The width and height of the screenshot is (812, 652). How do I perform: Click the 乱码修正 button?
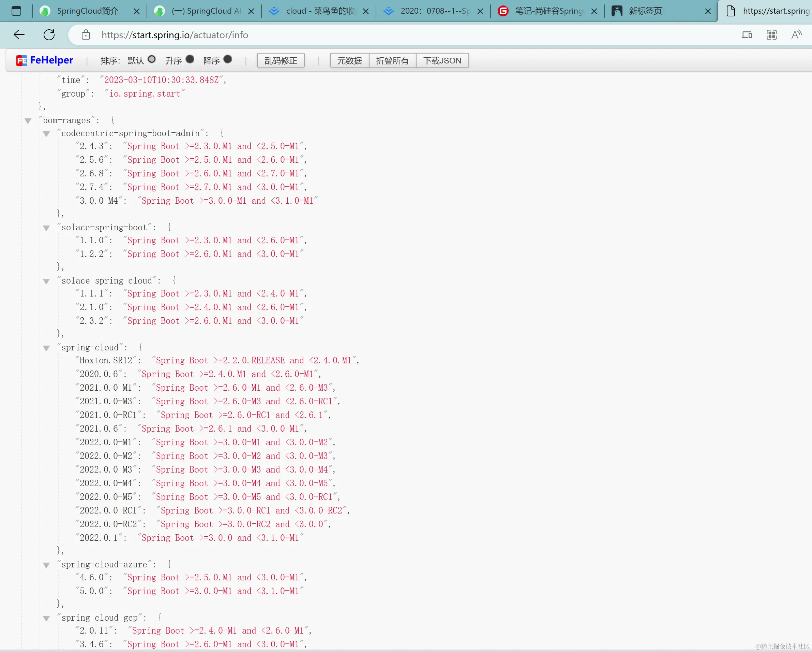(x=281, y=61)
